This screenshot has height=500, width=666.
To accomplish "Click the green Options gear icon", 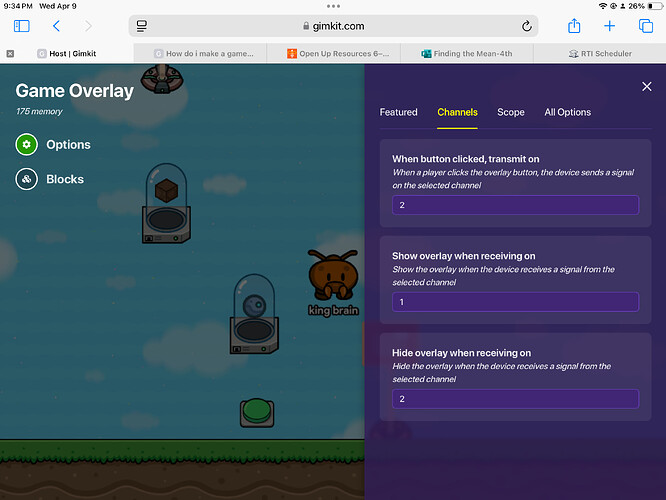I will coord(27,145).
